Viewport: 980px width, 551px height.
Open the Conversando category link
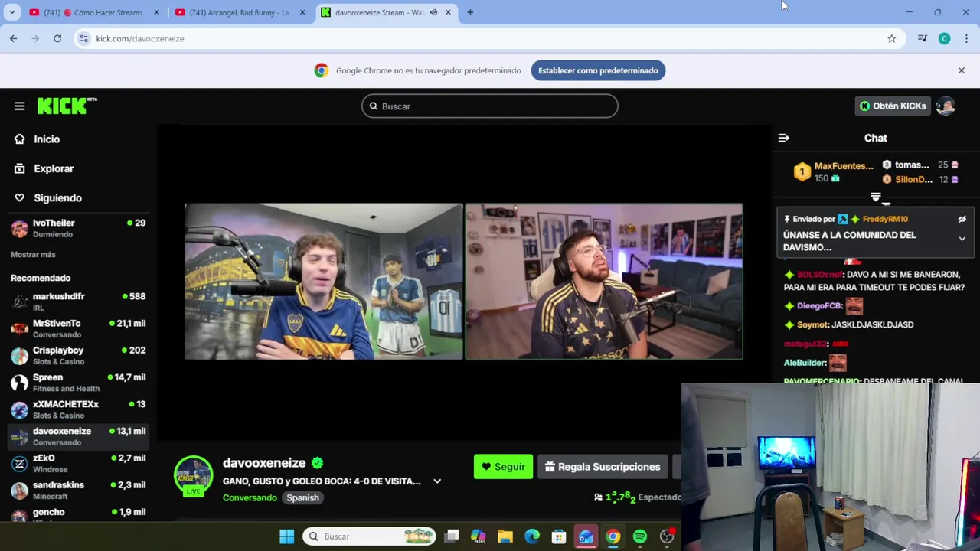point(250,498)
